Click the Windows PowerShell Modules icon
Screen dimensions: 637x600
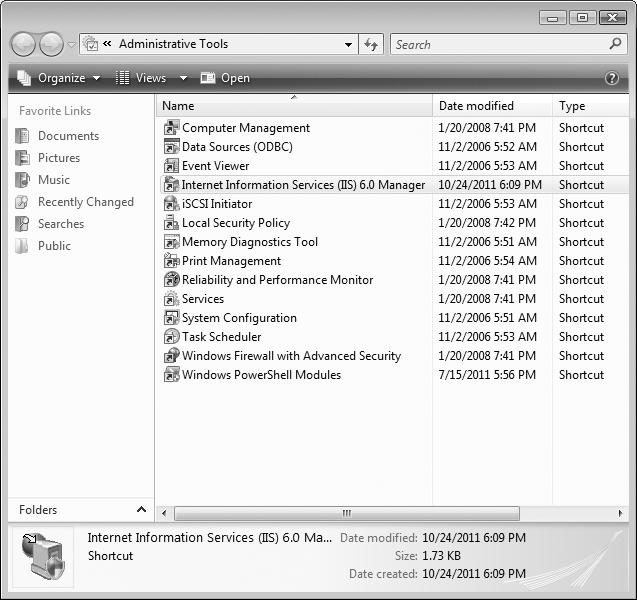click(x=171, y=375)
